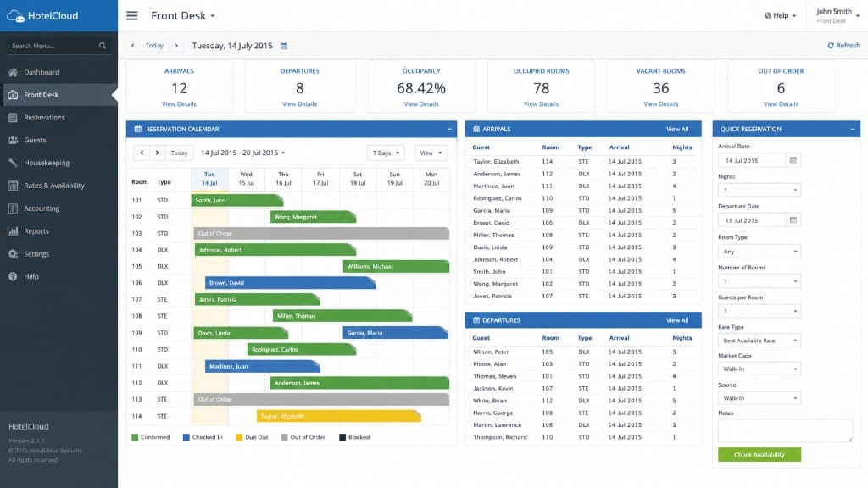View Details under Occupancy percentage
Viewport: 868px width, 488px height.
click(421, 104)
